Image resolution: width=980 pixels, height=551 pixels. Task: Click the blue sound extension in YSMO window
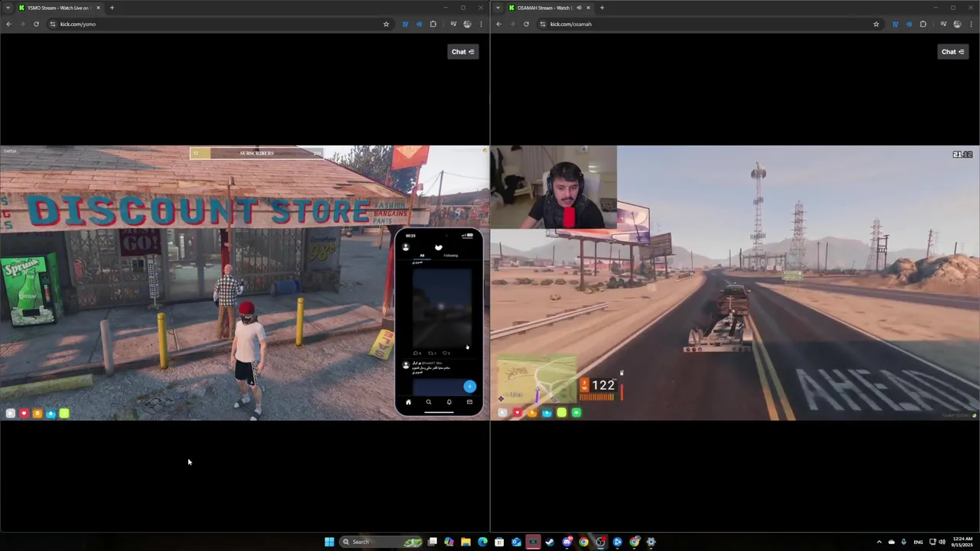[x=419, y=24]
